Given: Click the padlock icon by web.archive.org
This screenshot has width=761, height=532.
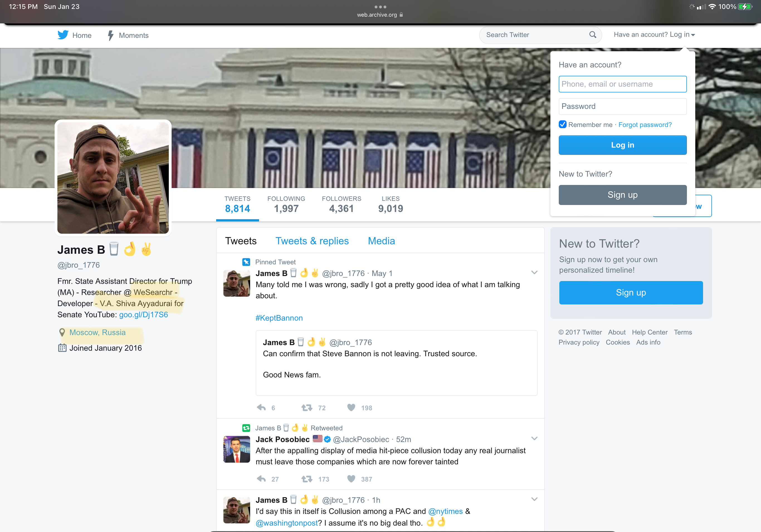Looking at the screenshot, I should coord(401,14).
